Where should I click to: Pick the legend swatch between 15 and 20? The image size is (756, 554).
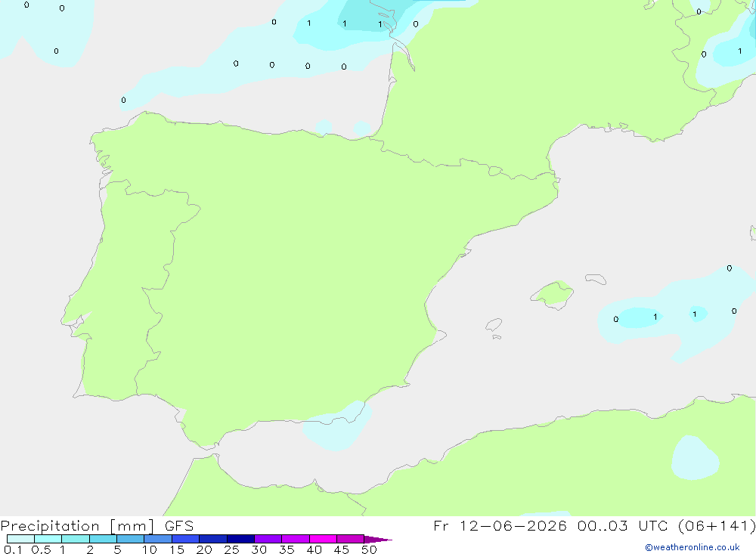[x=186, y=539]
